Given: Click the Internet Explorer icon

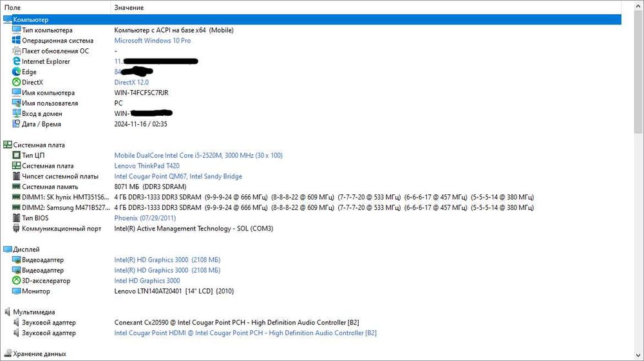Looking at the screenshot, I should click(x=16, y=61).
